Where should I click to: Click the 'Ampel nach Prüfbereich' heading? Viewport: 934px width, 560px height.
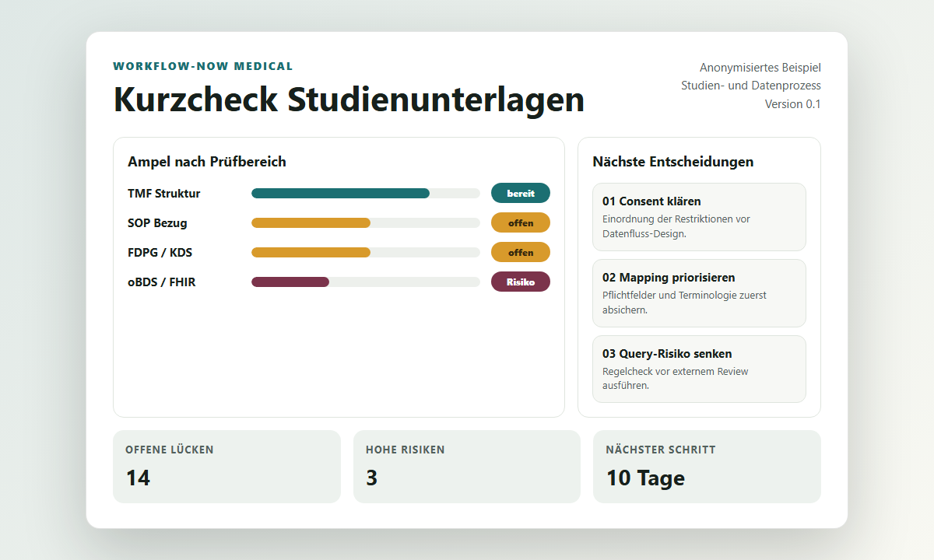[207, 162]
